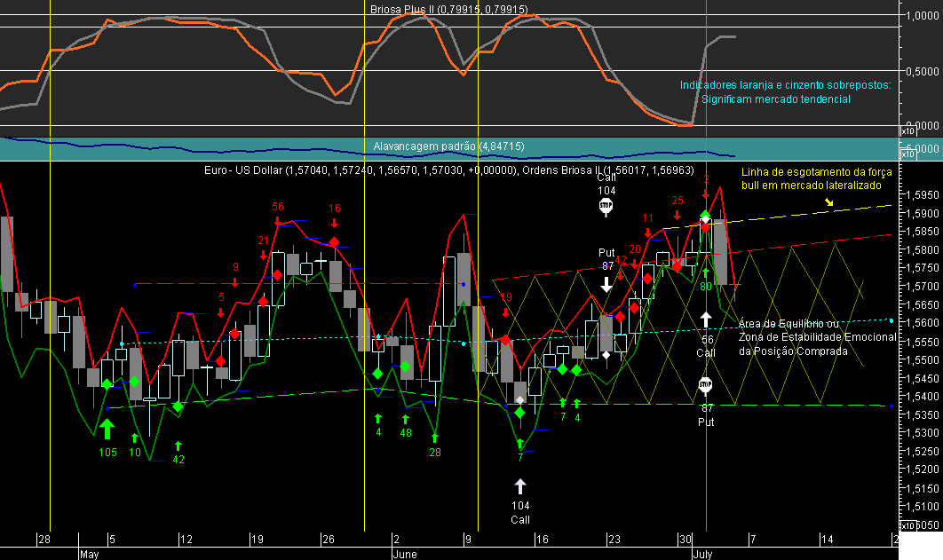Click the Briosa Plus II indicator title
The image size is (943, 560).
click(448, 10)
